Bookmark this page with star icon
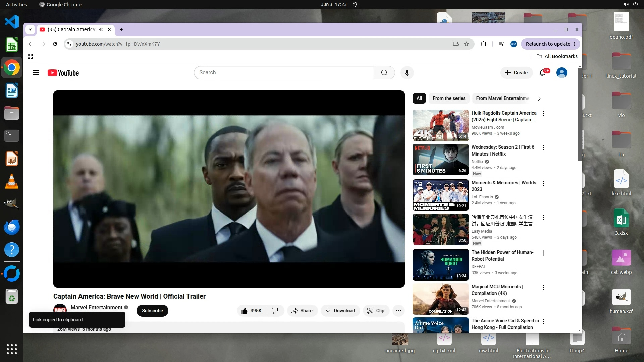The height and width of the screenshot is (362, 644). click(x=467, y=44)
